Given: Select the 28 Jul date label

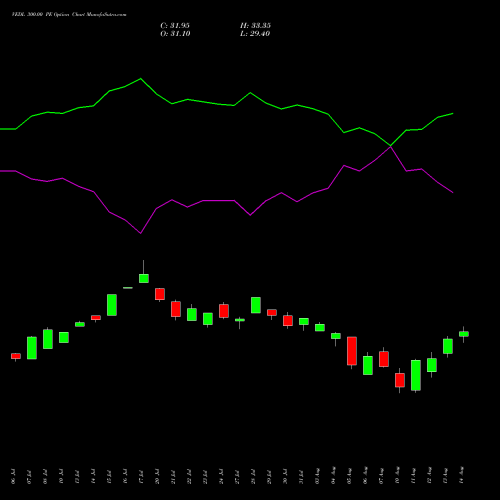Looking at the screenshot, I should click(253, 476).
